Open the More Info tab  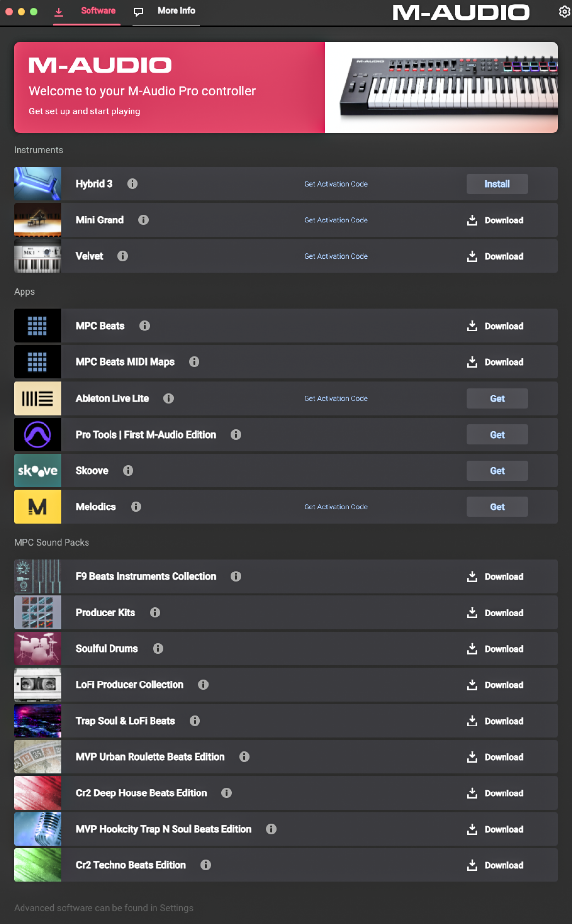[x=166, y=11]
